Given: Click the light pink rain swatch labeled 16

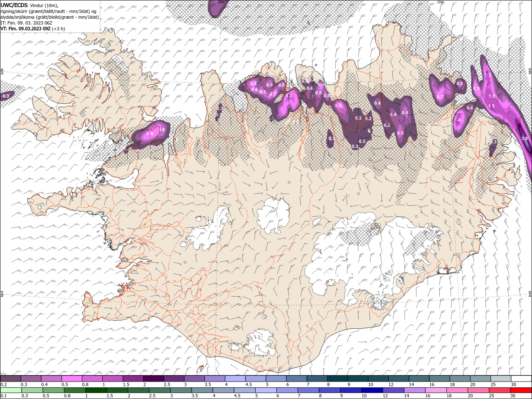Looking at the screenshot, I should click(436, 390).
